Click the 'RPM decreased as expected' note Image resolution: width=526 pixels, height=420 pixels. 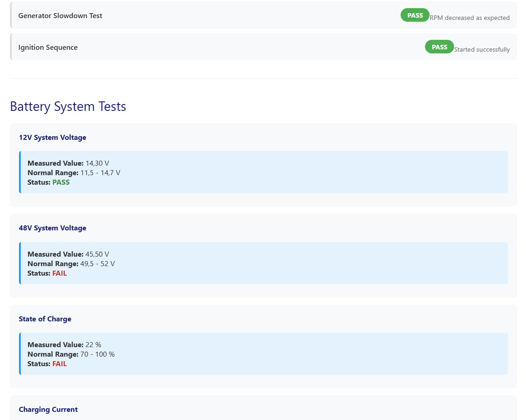click(469, 18)
